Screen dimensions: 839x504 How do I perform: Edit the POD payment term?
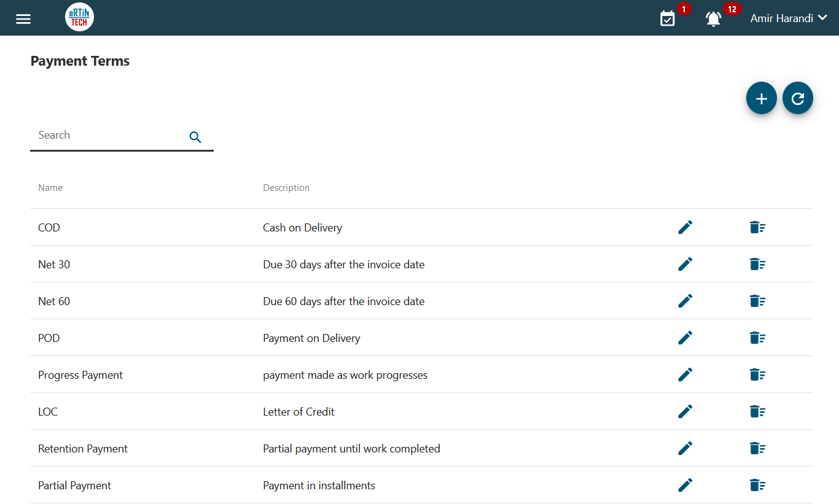685,338
